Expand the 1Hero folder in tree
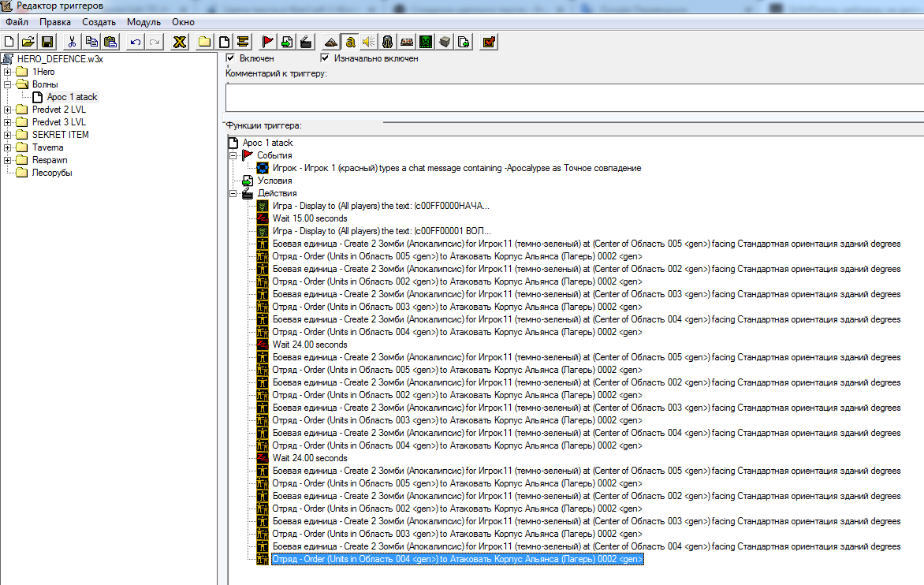The height and width of the screenshot is (585, 924). coord(8,72)
